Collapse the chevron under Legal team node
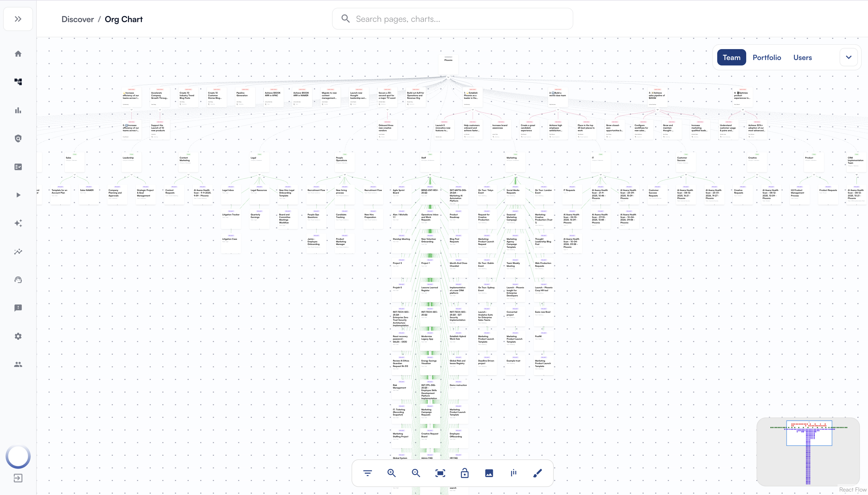Viewport: 868px width, 495px height. point(259,175)
